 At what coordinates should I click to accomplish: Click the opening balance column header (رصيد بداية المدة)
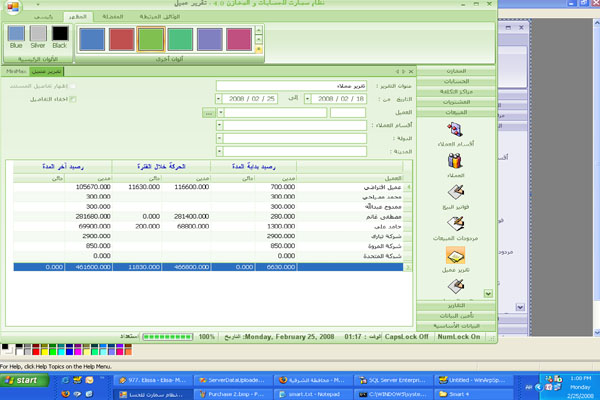253,167
